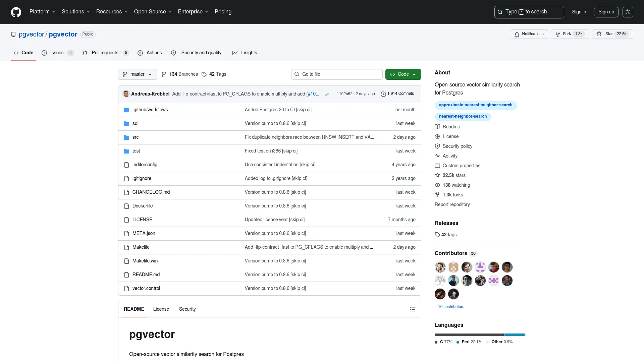Open commit 'Updated license year [skip ci]'

pos(274,220)
